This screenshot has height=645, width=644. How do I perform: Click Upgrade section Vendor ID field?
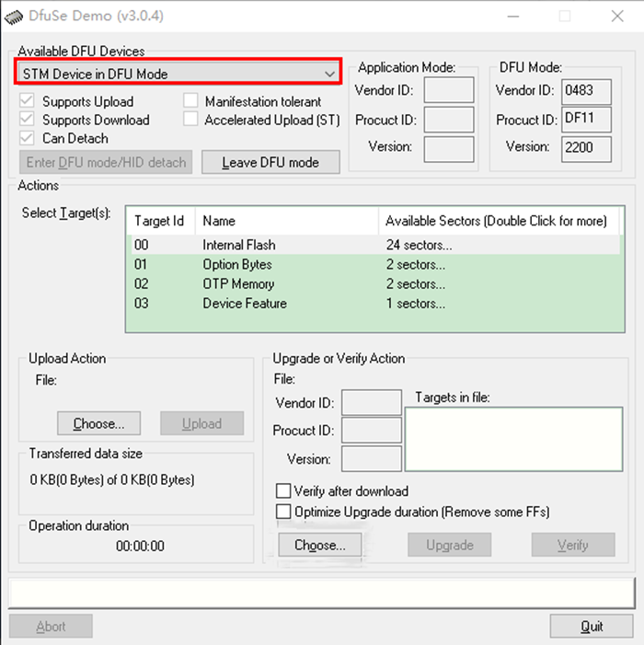372,402
